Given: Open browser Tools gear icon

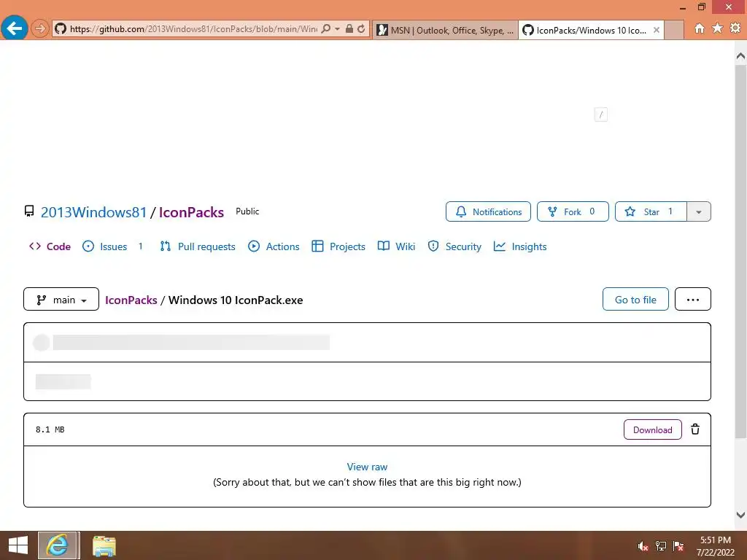Looking at the screenshot, I should coord(735,28).
